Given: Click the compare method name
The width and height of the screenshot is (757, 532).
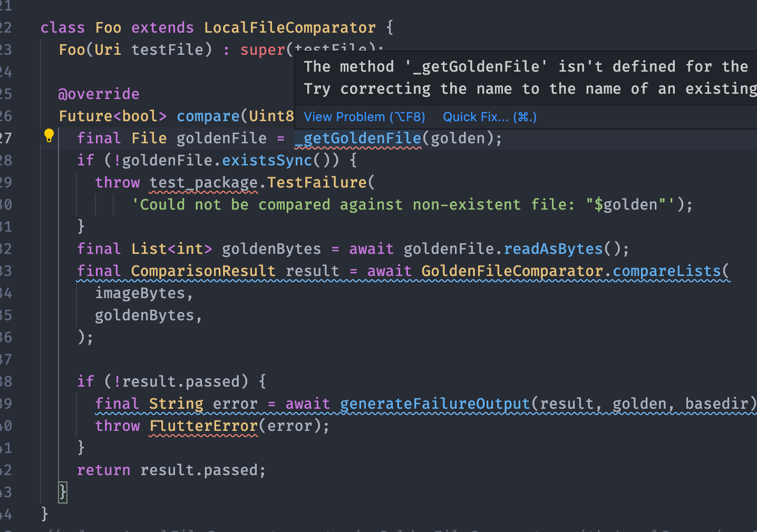Looking at the screenshot, I should 208,116.
